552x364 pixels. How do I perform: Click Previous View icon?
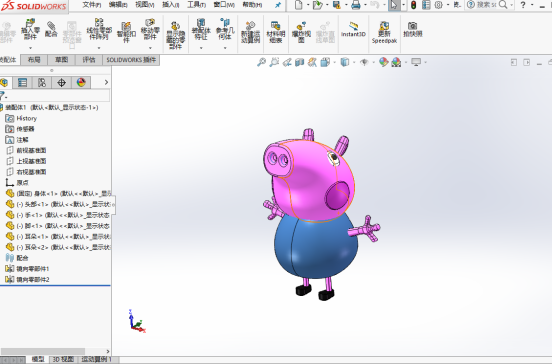[287, 62]
